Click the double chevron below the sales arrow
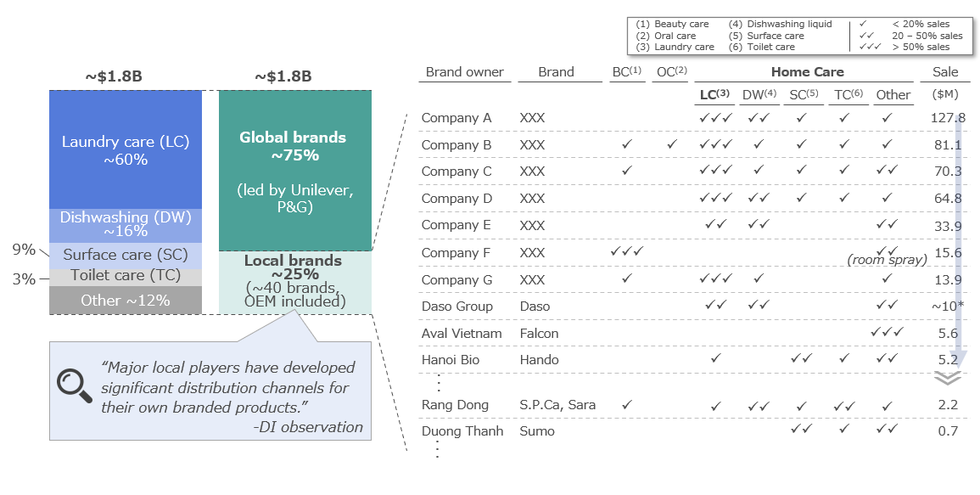The height and width of the screenshot is (495, 980). coord(948,377)
